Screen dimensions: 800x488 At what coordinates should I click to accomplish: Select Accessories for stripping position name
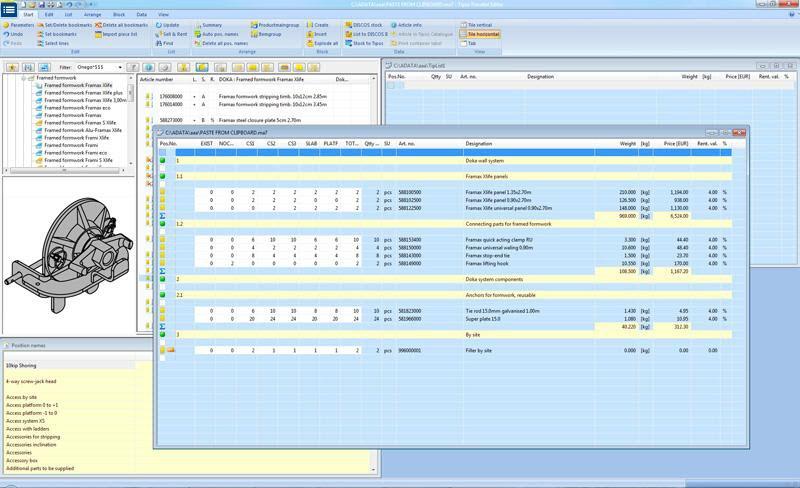(x=33, y=437)
